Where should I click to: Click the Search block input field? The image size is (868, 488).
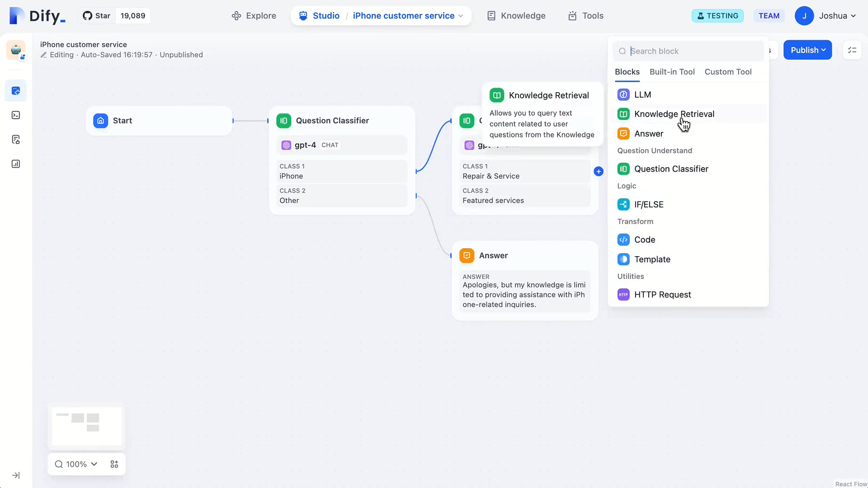point(692,51)
